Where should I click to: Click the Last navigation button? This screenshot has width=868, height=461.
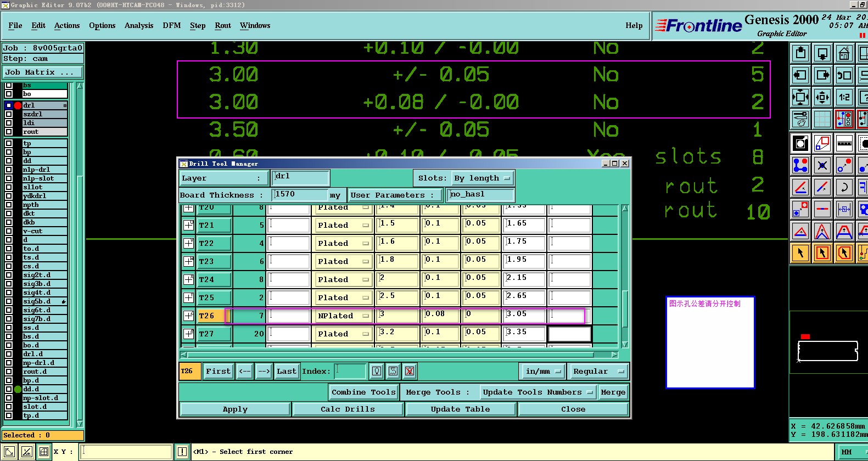click(287, 372)
